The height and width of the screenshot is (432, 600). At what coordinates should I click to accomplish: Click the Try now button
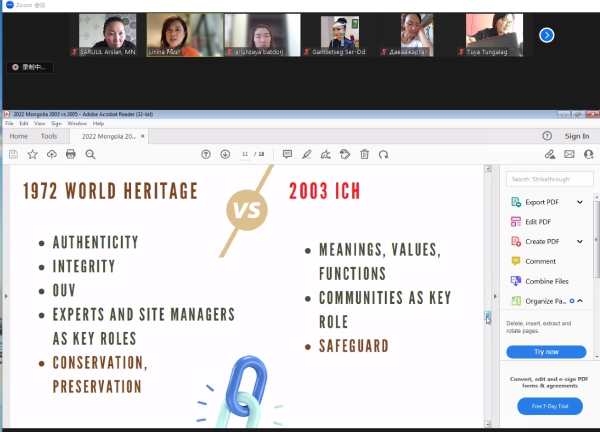[x=546, y=352]
